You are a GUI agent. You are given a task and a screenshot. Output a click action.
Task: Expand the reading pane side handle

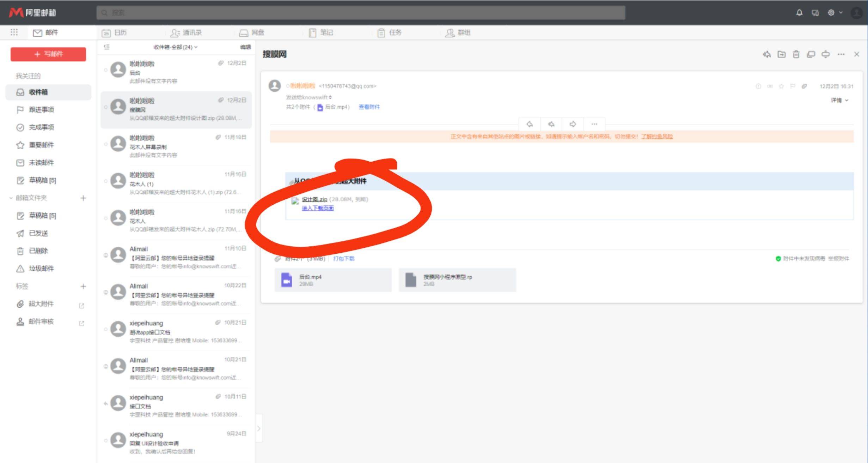[259, 428]
